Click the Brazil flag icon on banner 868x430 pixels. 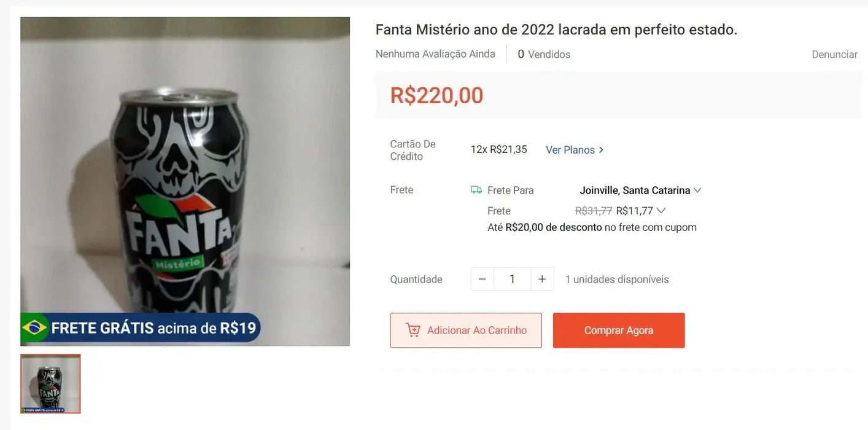(34, 327)
